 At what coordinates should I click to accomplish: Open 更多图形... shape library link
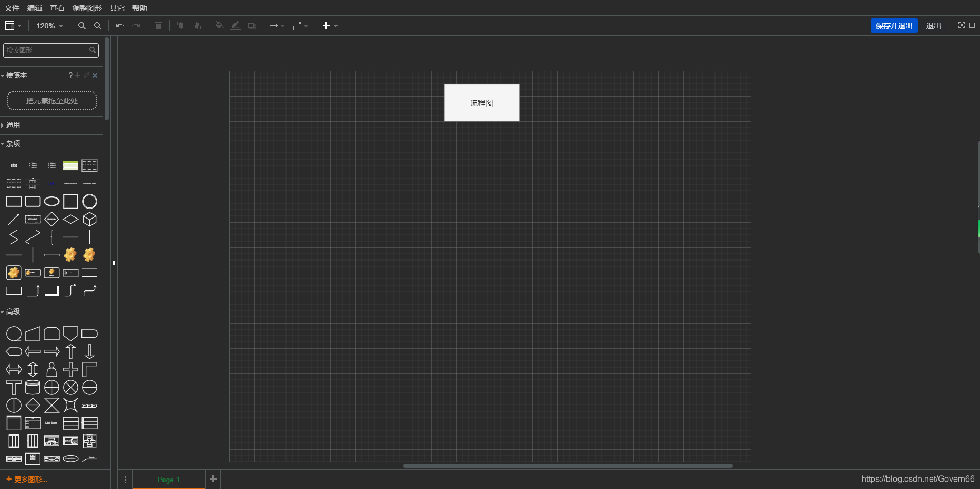click(x=27, y=480)
